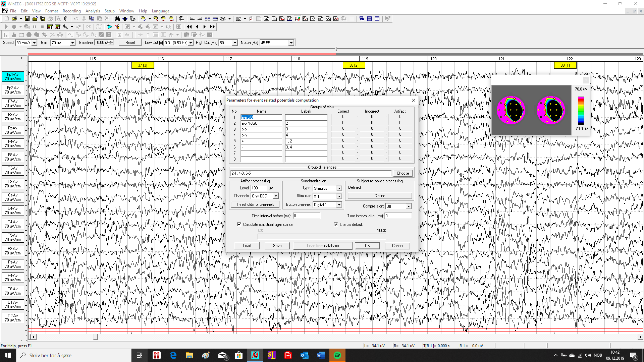
Task: Click the rewind double-arrow icon
Action: [x=189, y=27]
